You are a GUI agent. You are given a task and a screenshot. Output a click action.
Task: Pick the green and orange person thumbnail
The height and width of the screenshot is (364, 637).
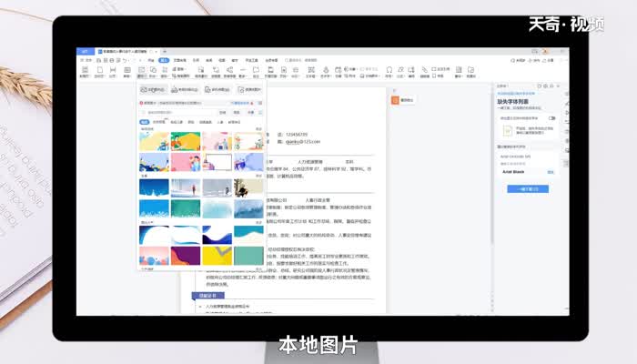click(x=186, y=141)
